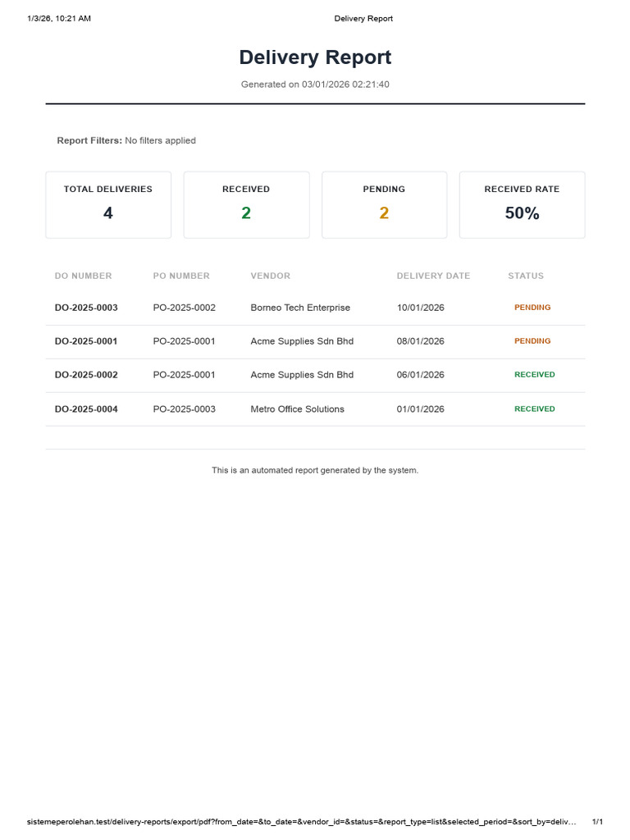630x840 pixels.
Task: Click PO-2025-0001 in the DO-2025-0001 row
Action: [185, 341]
